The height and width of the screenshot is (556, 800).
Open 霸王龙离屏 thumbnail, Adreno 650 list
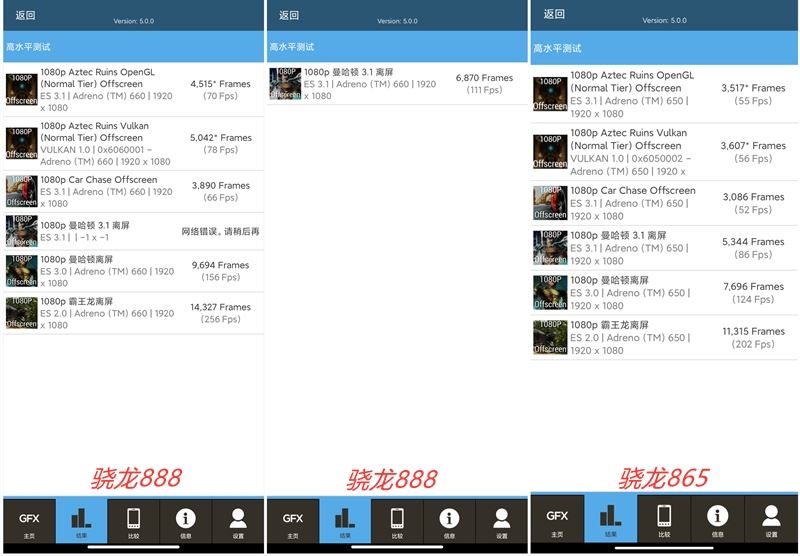tap(550, 338)
